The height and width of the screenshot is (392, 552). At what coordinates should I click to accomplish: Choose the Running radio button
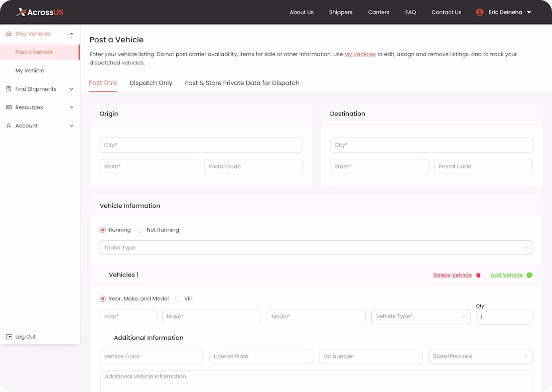tap(103, 230)
